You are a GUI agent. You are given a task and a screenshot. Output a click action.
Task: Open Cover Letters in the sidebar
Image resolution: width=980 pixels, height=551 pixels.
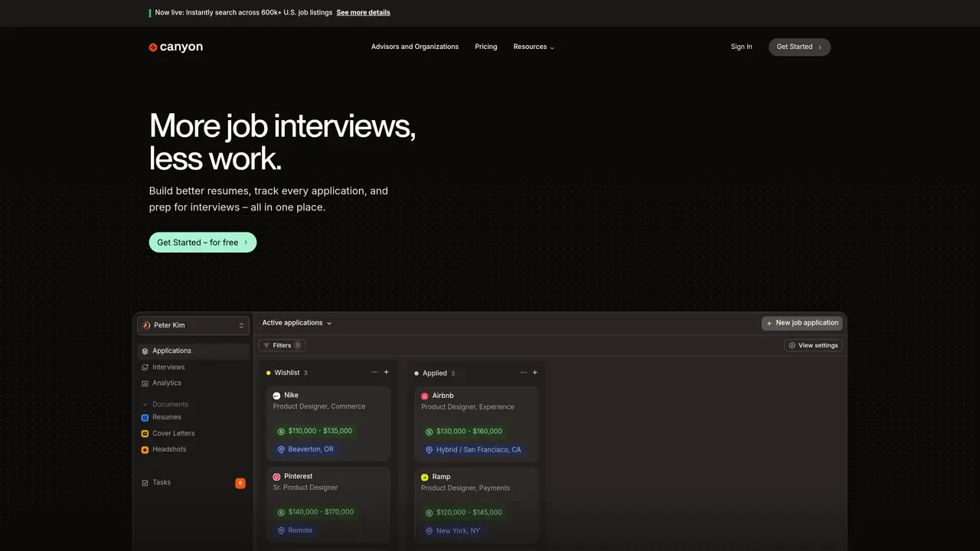coord(194,434)
